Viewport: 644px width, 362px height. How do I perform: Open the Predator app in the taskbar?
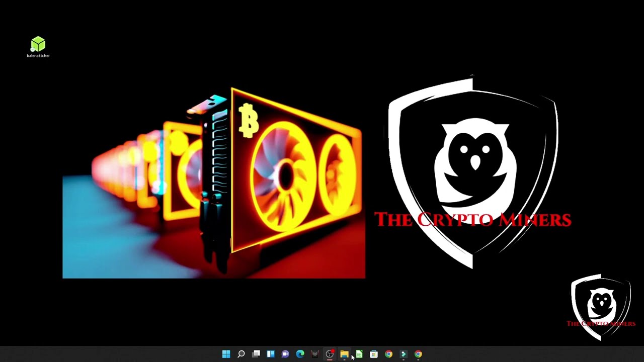tap(315, 354)
